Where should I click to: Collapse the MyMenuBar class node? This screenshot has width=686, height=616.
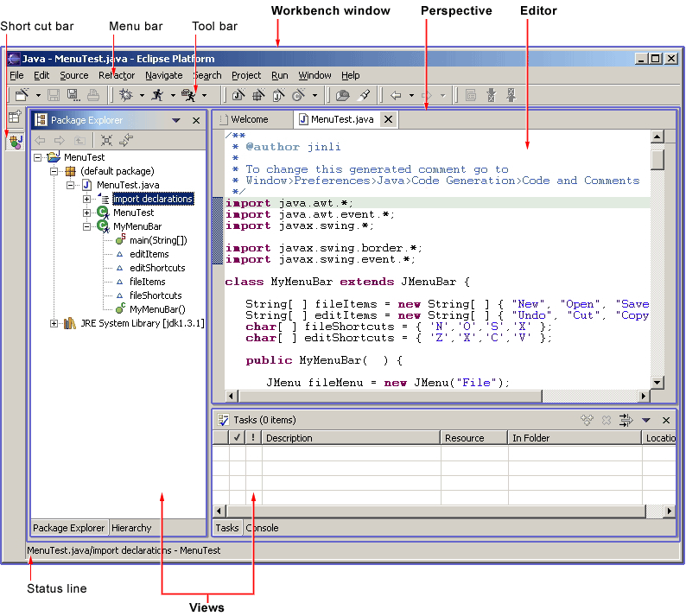pos(87,226)
